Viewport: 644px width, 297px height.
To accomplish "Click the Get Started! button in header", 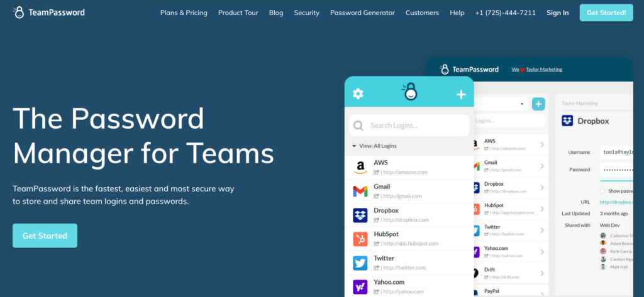I will [x=606, y=13].
